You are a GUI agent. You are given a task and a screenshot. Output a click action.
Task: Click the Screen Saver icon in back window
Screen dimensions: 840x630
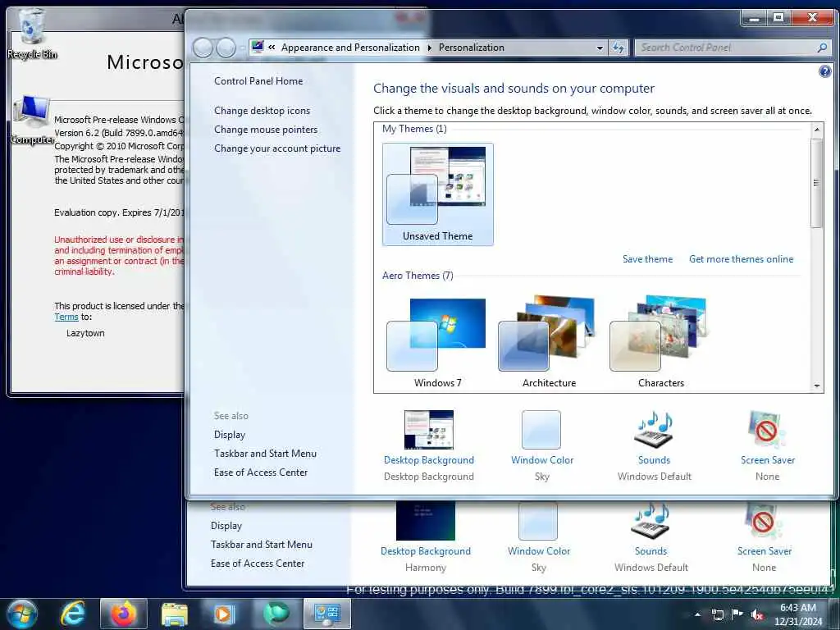coord(764,521)
